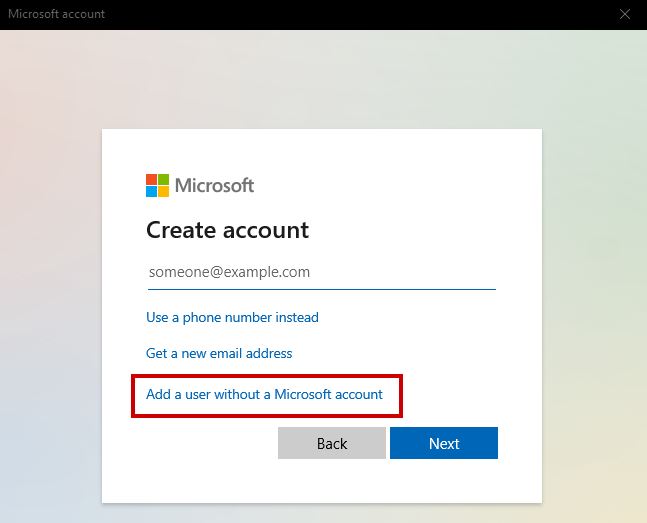The image size is (647, 523).
Task: Click blank white space below Back button
Action: point(330,482)
